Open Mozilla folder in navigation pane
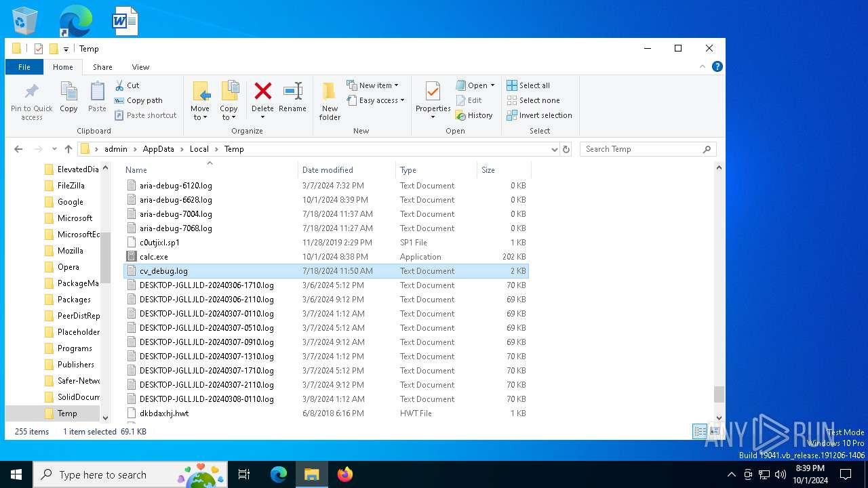The width and height of the screenshot is (868, 488). coord(71,251)
